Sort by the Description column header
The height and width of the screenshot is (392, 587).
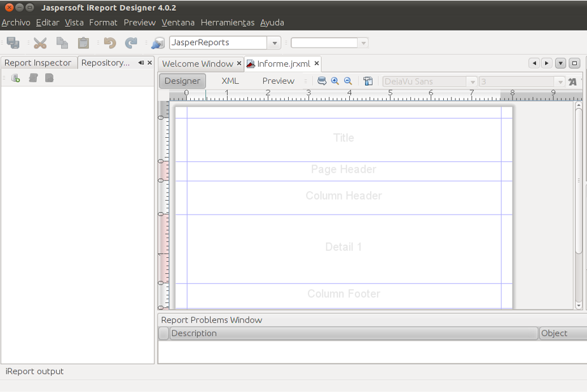click(354, 334)
